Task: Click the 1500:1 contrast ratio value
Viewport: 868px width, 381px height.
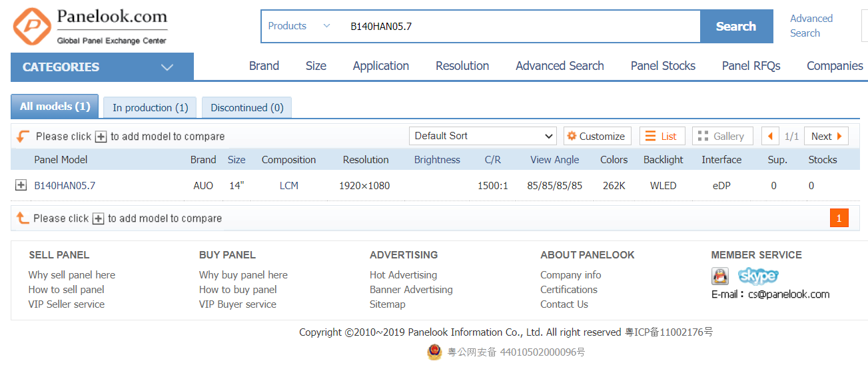Action: tap(493, 186)
